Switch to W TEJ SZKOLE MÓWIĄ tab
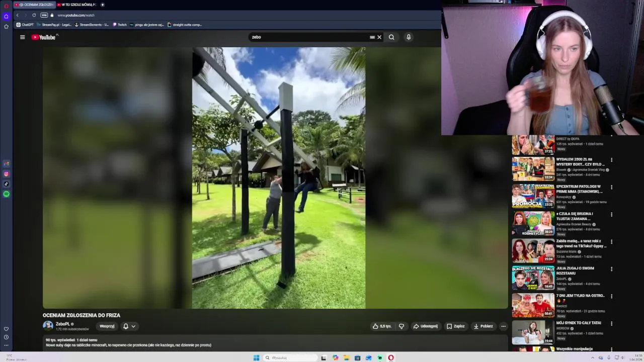Viewport: 644px width, 362px height. 76,5
